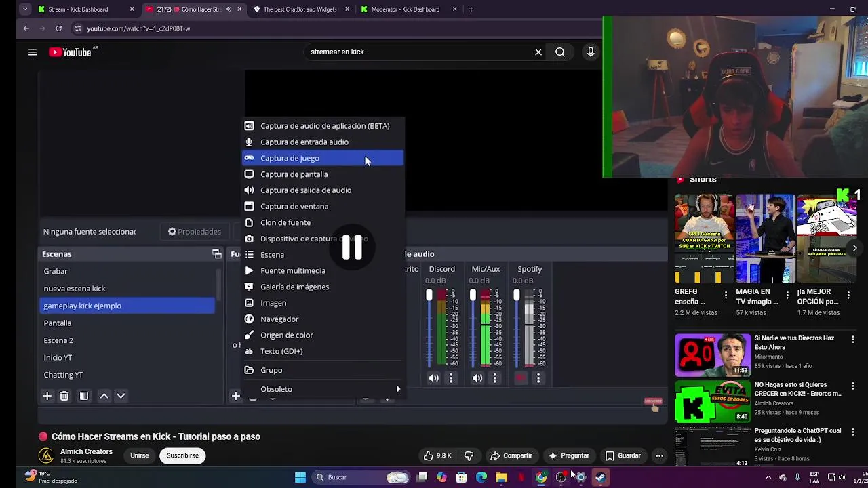The height and width of the screenshot is (488, 868).
Task: Open a new browser tab
Action: [471, 9]
